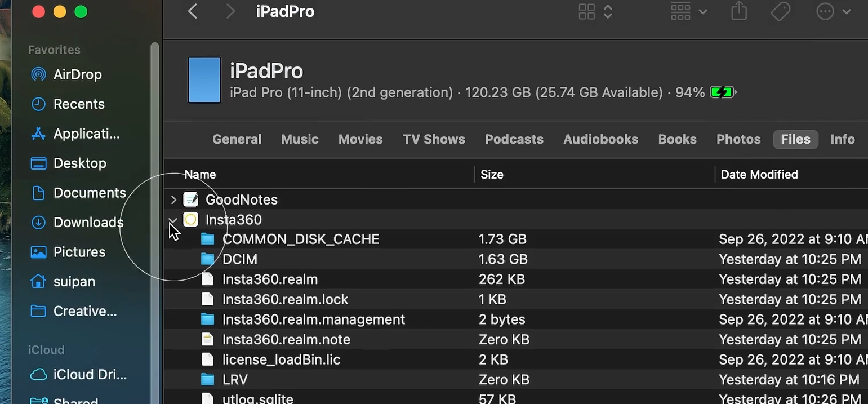Select the utlog.sqlite file name
The image size is (868, 404).
(257, 399)
